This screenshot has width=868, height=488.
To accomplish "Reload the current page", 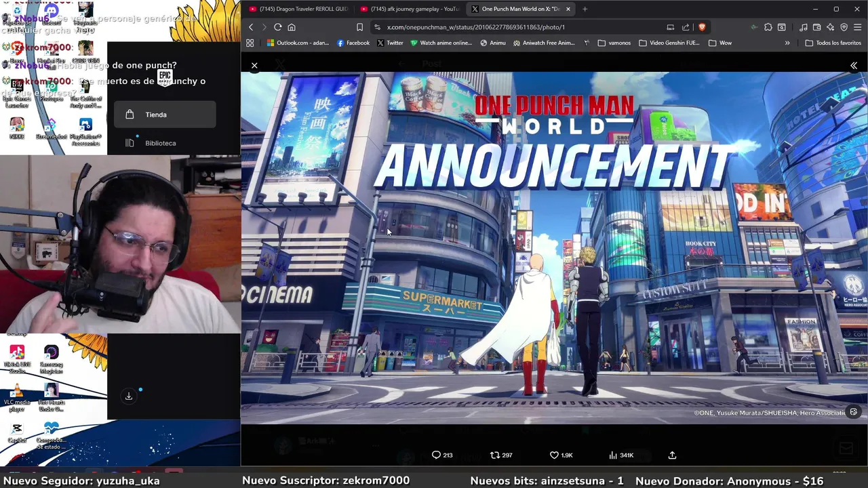I will point(277,27).
